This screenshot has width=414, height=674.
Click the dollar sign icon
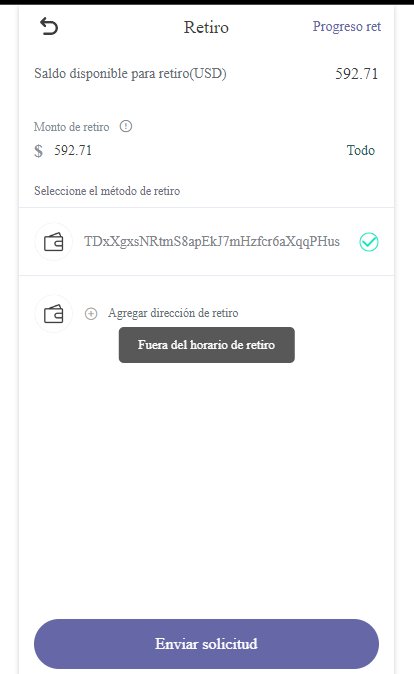point(39,151)
